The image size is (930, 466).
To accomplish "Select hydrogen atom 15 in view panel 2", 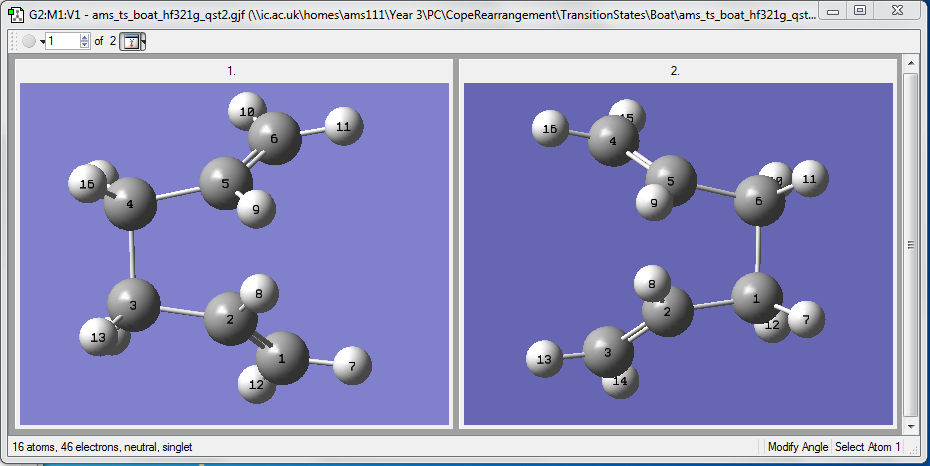I will point(628,115).
